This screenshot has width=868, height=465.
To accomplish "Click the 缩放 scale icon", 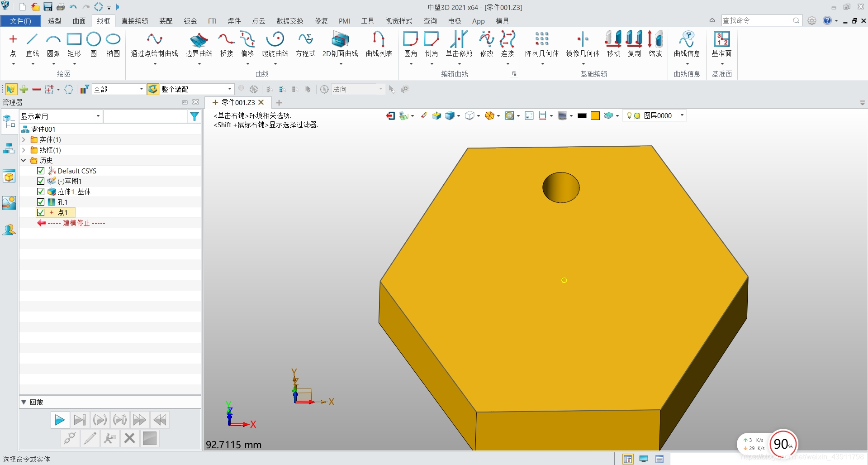I will (x=655, y=39).
